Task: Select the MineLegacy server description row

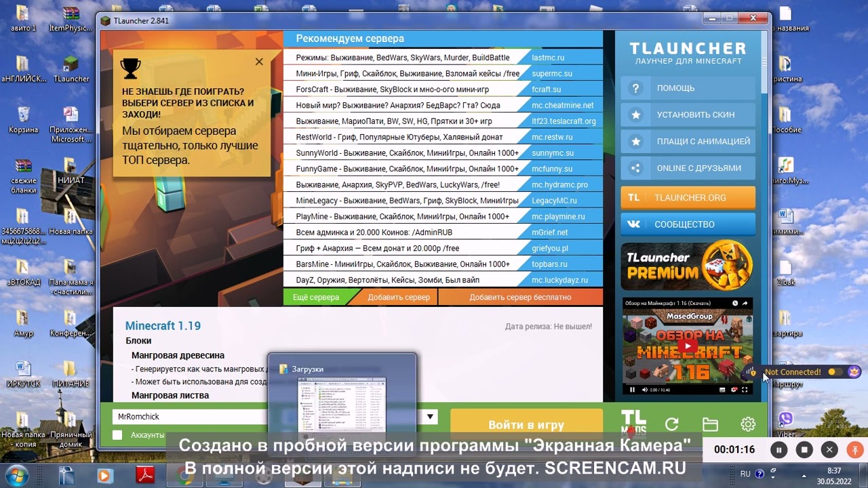Action: click(x=403, y=201)
